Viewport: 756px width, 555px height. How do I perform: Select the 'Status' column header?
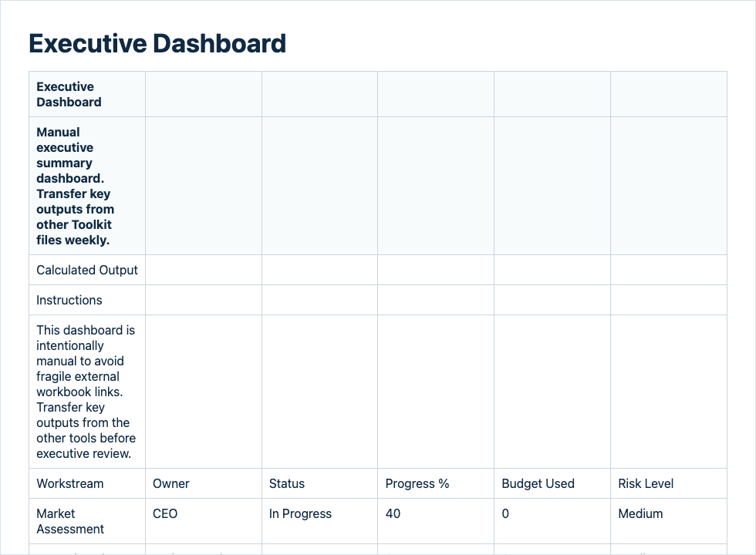point(319,483)
